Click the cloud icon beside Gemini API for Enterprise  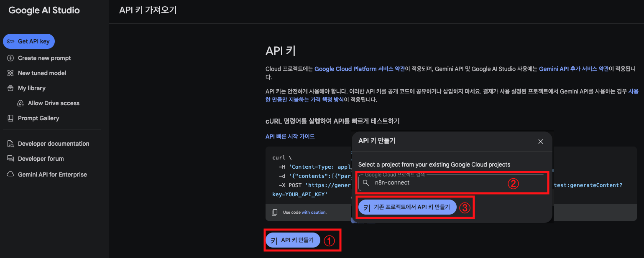click(x=10, y=175)
